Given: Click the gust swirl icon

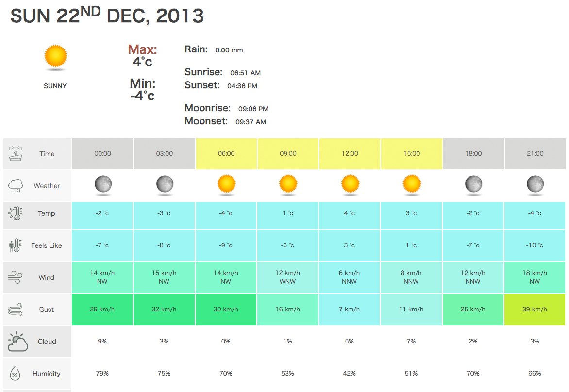Looking at the screenshot, I should click(x=16, y=310).
